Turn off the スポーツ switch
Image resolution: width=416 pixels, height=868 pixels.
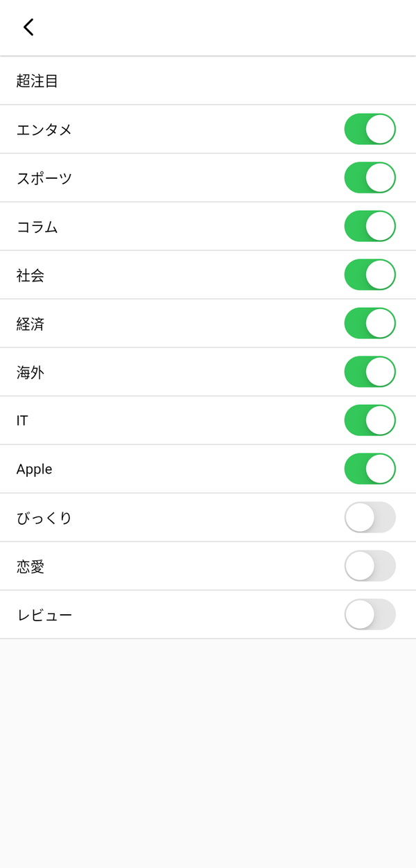pyautogui.click(x=370, y=177)
